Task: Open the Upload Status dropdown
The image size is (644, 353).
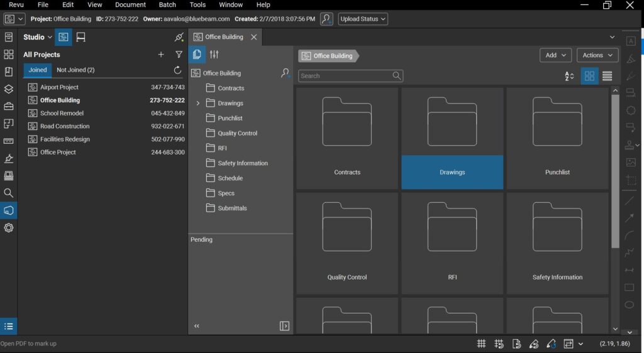Action: pos(363,19)
